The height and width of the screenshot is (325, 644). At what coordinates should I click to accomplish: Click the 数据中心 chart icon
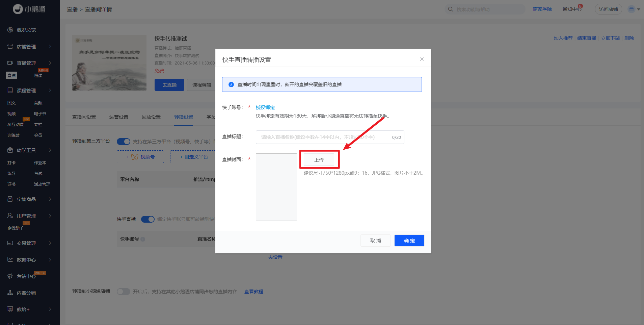click(x=10, y=259)
